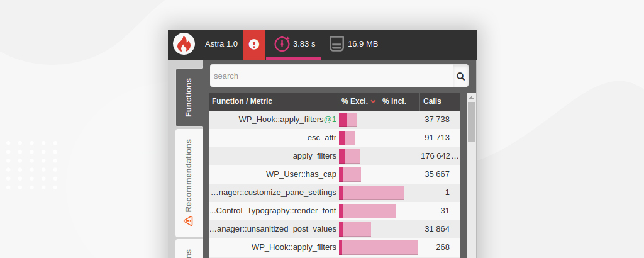Select the esc_attr function row
Screen dimensions: 644x258
[x=335, y=138]
